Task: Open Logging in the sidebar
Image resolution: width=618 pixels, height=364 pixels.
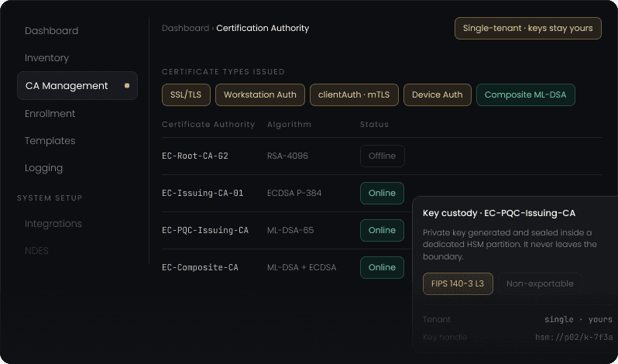Action: pyautogui.click(x=43, y=168)
